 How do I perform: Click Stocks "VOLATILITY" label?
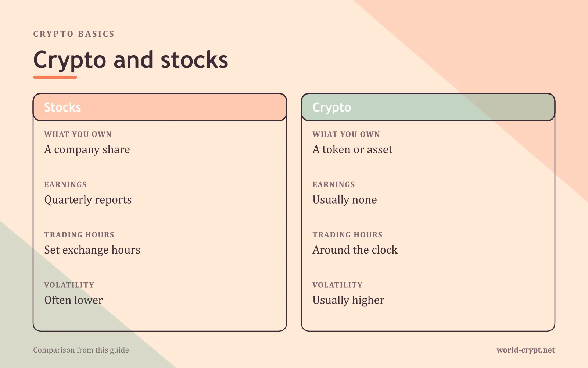pyautogui.click(x=69, y=285)
